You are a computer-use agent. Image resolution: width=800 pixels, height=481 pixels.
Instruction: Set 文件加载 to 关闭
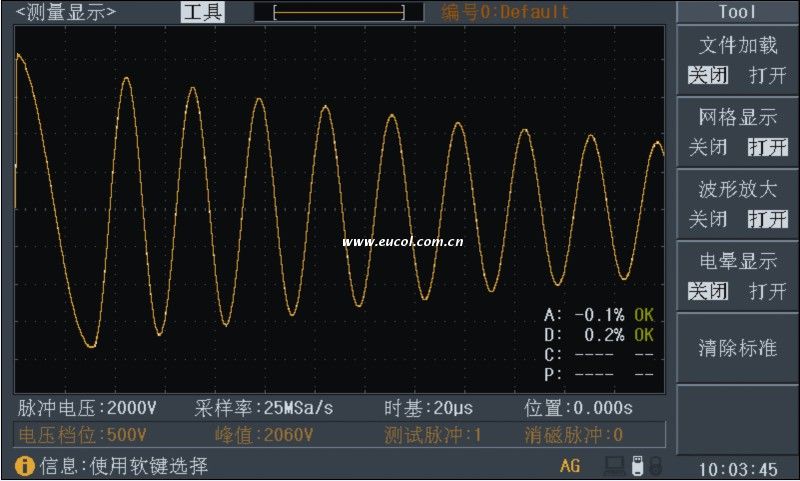(708, 75)
